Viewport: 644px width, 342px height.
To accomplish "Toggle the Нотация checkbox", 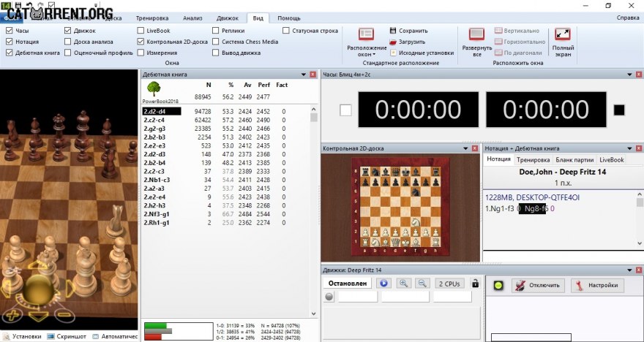I will click(x=9, y=42).
